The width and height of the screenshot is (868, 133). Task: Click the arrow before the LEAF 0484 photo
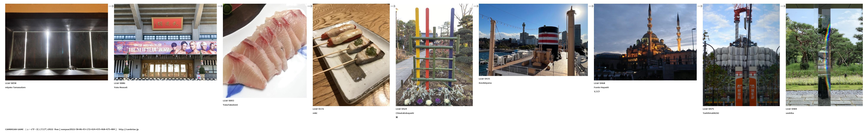[783, 6]
